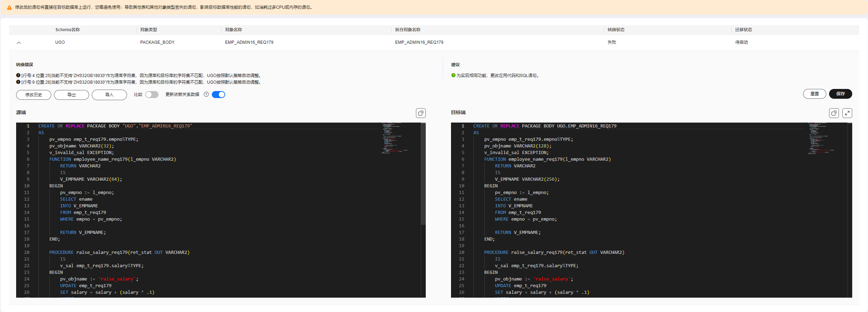Click the green suggestion icon under 建议

453,75
